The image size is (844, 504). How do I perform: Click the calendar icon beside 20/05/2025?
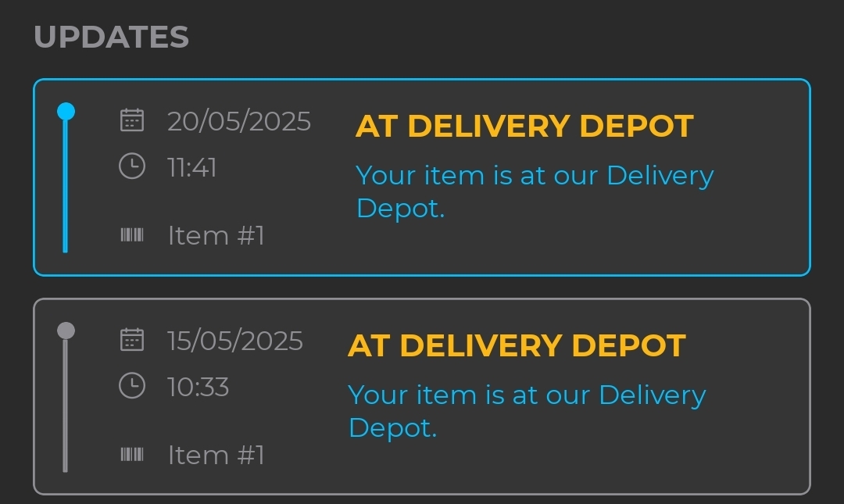(x=131, y=120)
